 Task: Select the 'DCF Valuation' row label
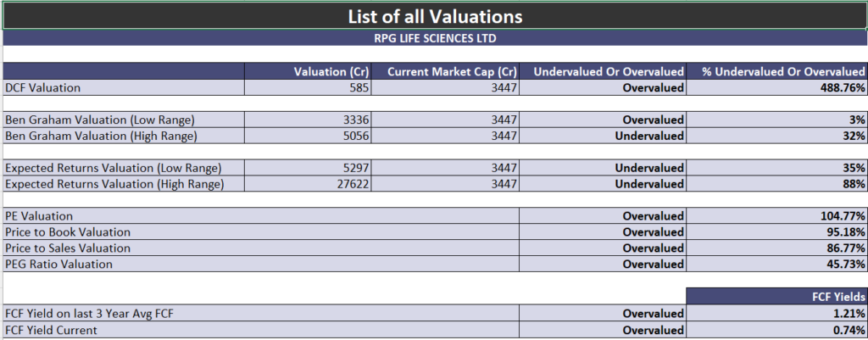coord(124,87)
